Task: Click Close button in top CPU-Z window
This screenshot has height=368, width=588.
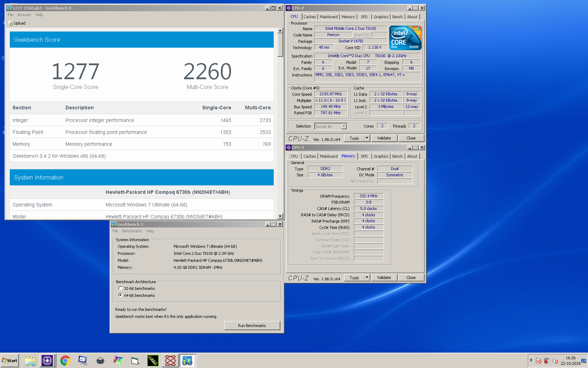Action: 411,138
